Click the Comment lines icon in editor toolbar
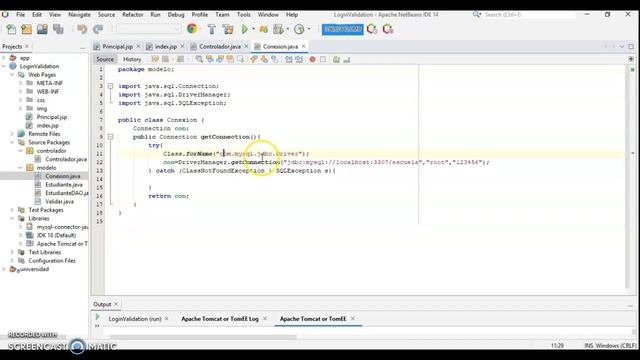The height and width of the screenshot is (360, 640). [336, 59]
